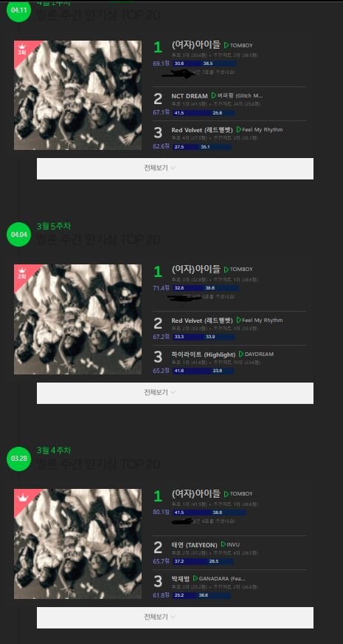Play TOMBOY in the 03.28 chart

point(226,493)
